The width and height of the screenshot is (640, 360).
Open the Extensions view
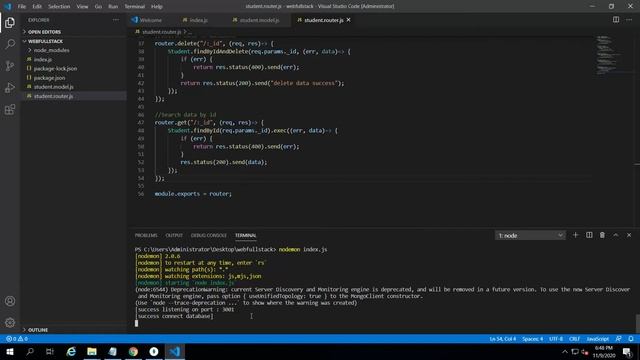click(10, 109)
